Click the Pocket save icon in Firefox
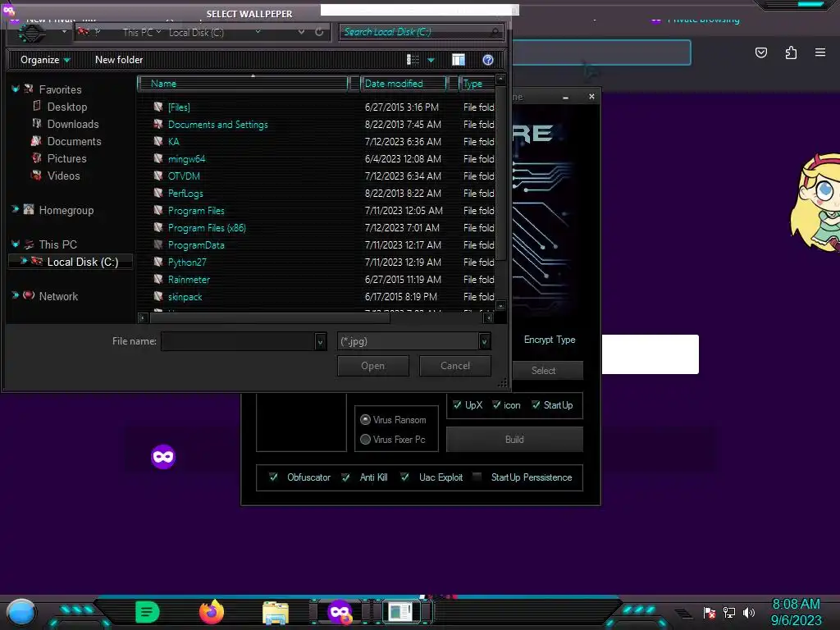840x630 pixels. pos(761,52)
